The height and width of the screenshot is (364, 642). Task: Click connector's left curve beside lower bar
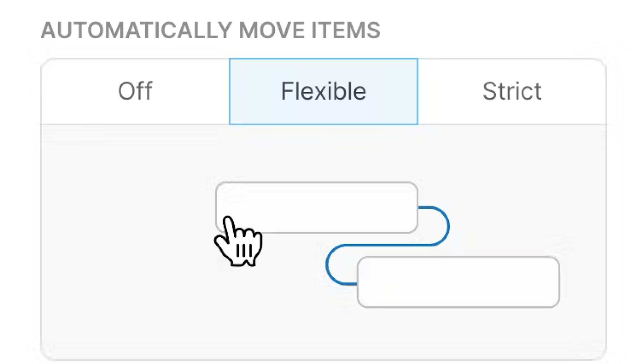tap(327, 265)
